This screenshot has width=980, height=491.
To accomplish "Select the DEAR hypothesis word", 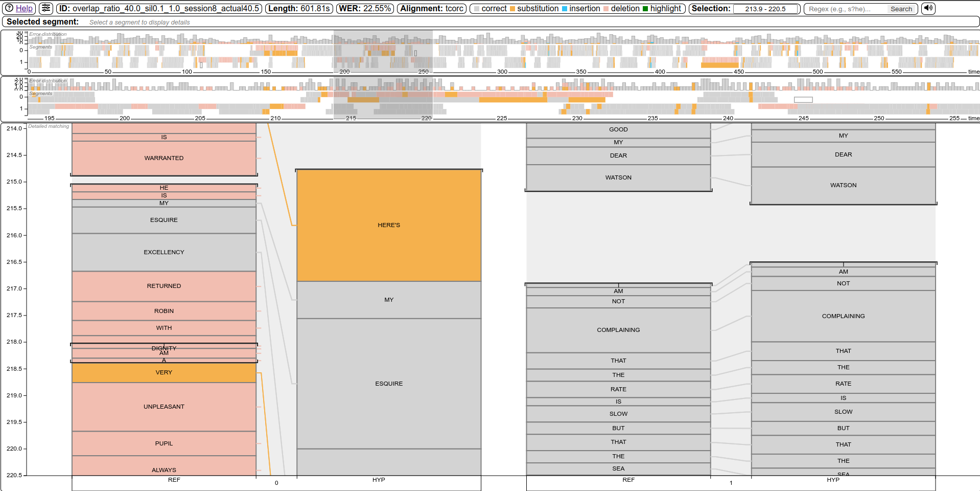I will pyautogui.click(x=843, y=154).
